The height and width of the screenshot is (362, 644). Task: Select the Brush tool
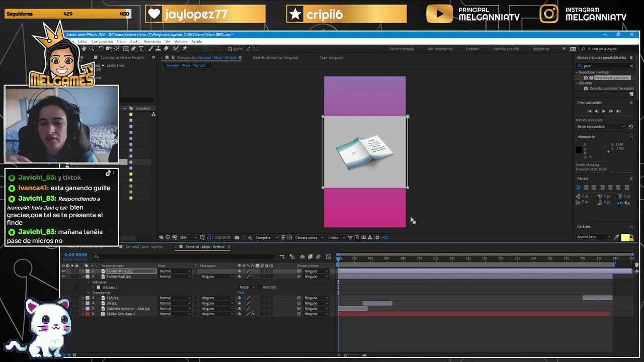pos(150,49)
